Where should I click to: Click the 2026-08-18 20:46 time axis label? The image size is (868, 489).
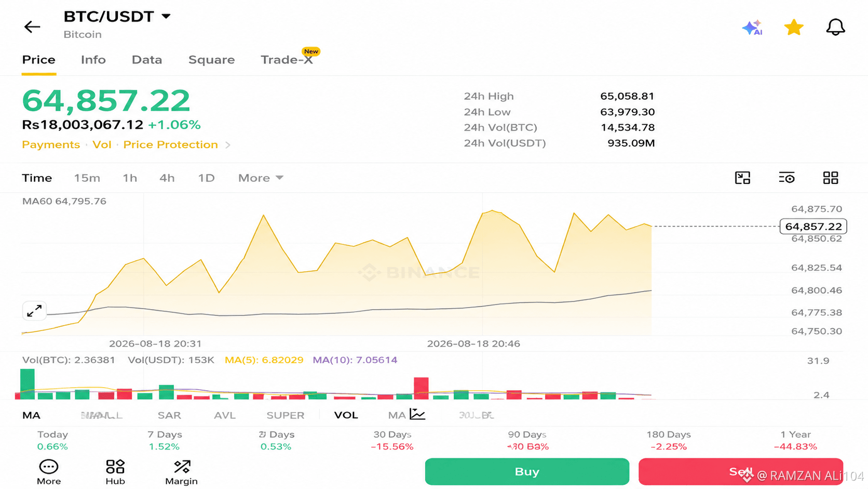(x=473, y=343)
